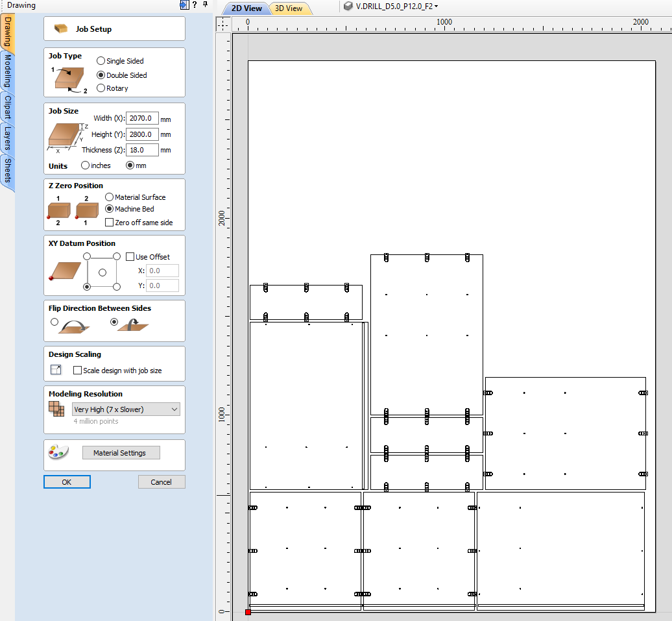Open Modeling Resolution dropdown
The image size is (672, 621).
(x=126, y=409)
